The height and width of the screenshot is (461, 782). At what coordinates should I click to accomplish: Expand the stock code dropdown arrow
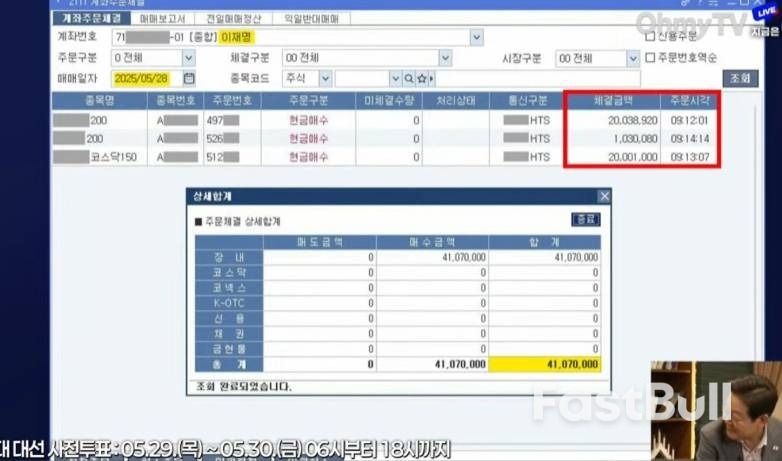pyautogui.click(x=395, y=79)
